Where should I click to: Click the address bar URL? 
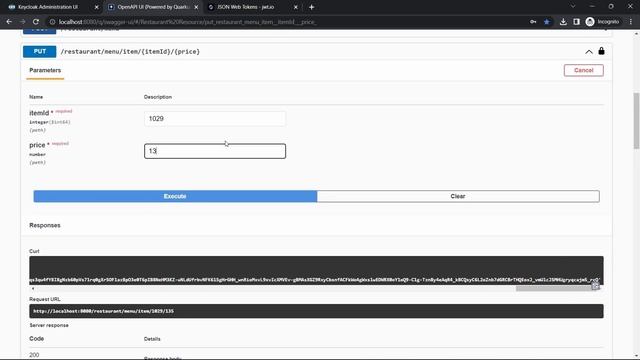click(x=188, y=22)
